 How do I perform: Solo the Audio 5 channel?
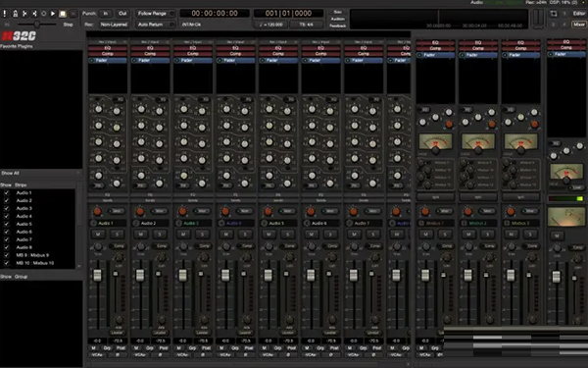pos(287,235)
